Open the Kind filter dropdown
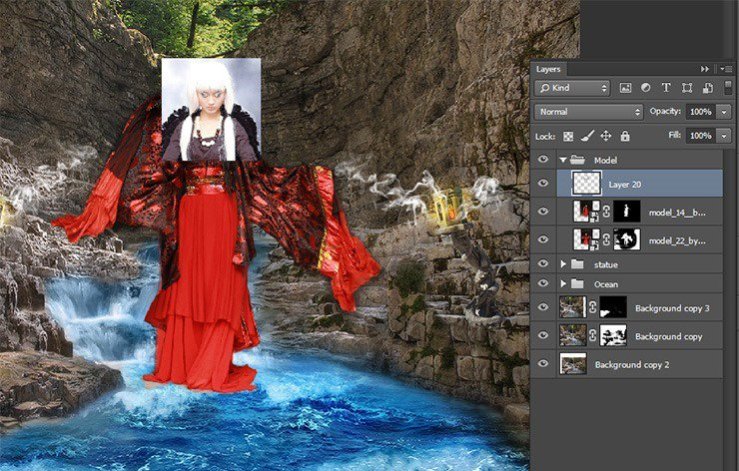 (572, 88)
